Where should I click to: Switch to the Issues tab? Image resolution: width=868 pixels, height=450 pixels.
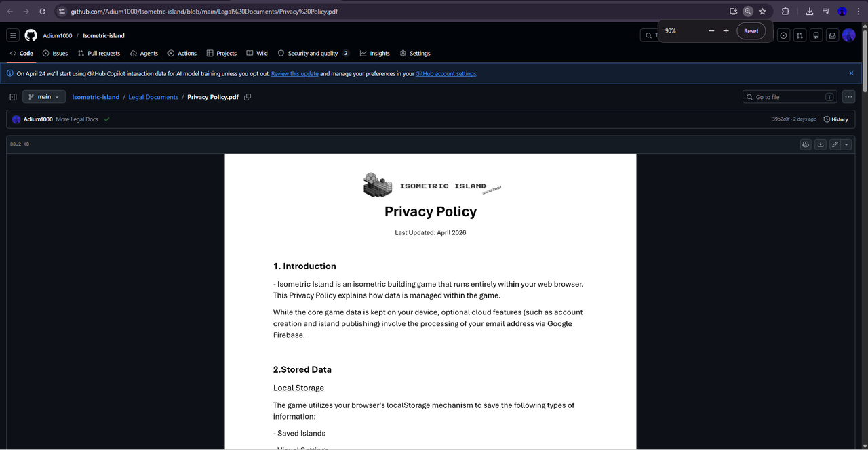[x=55, y=53]
